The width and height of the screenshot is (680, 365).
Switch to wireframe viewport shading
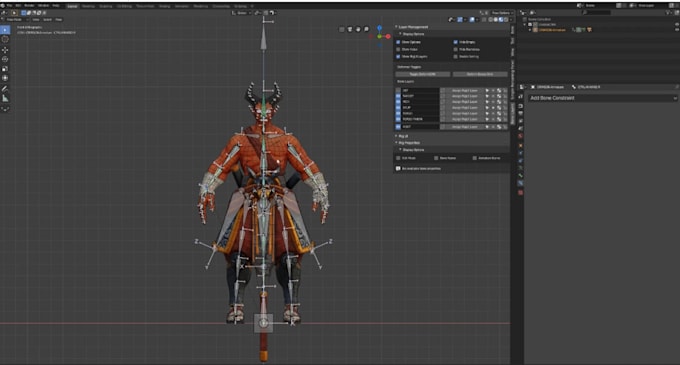(490, 20)
